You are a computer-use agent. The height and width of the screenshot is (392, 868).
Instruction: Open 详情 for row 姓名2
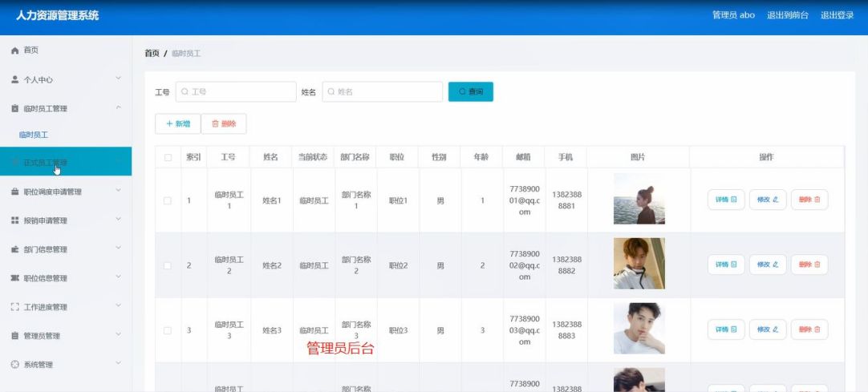coord(726,265)
